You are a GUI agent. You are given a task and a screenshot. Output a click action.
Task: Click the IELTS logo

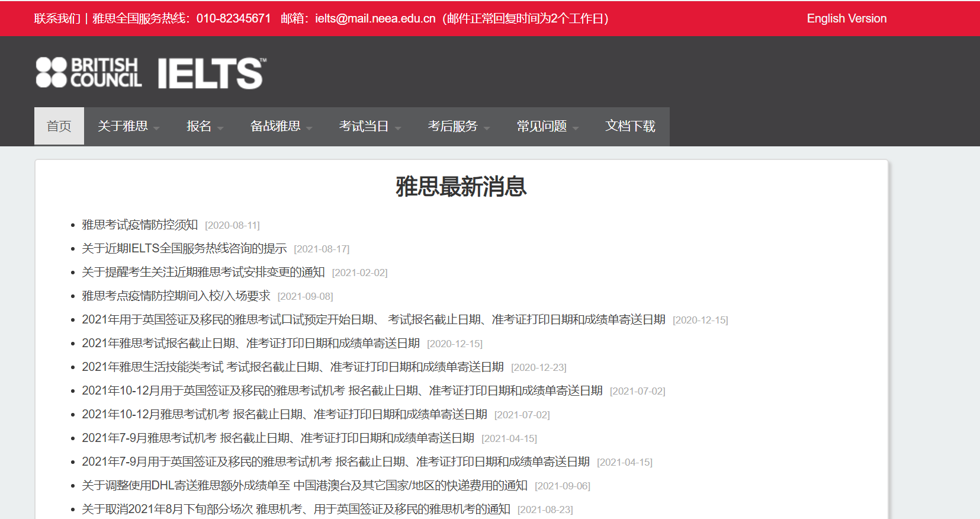[212, 73]
